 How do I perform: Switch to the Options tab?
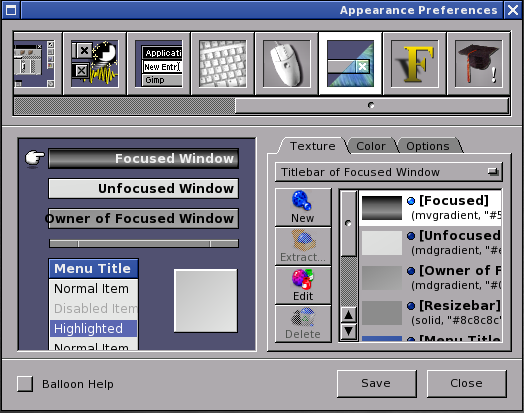pos(428,146)
